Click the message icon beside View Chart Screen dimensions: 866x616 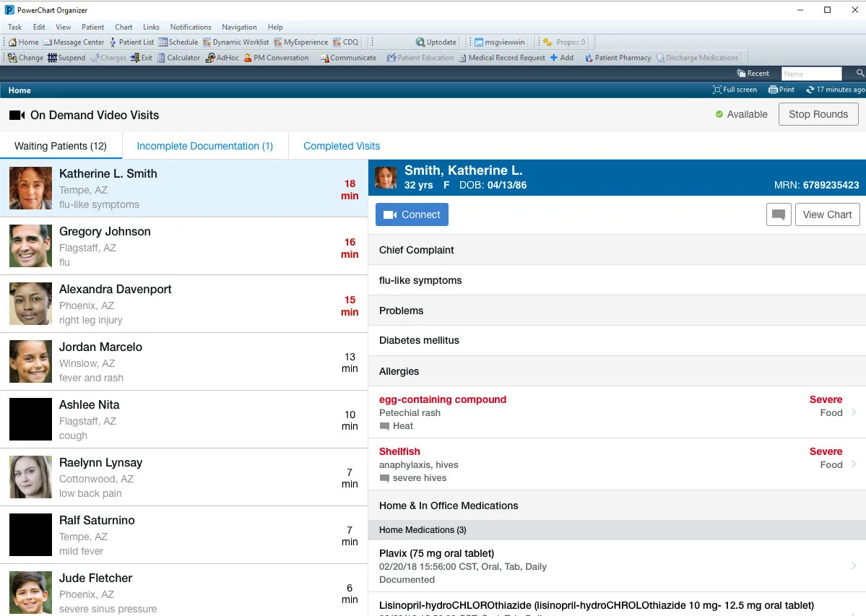click(x=779, y=214)
